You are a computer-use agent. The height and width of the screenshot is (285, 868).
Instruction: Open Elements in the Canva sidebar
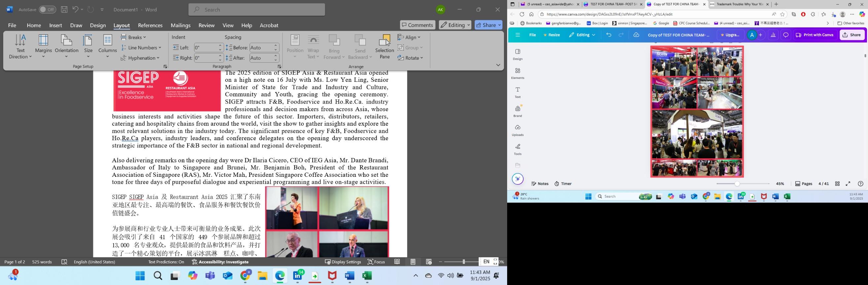(518, 73)
